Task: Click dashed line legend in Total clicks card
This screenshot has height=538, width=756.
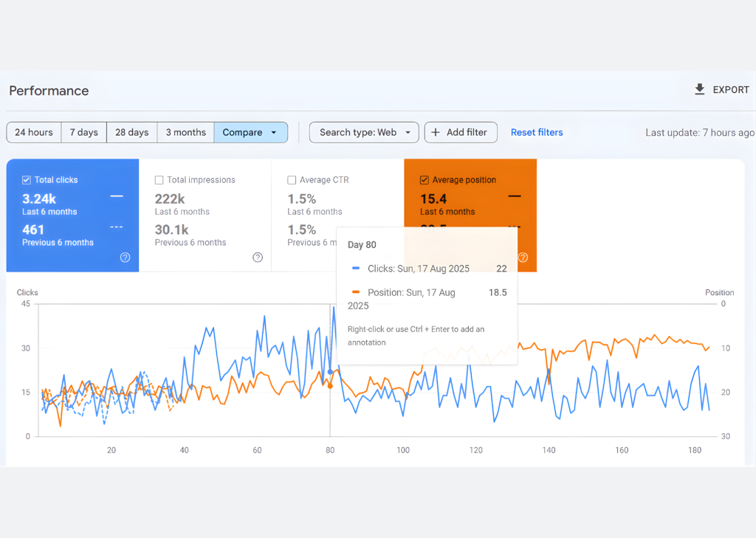Action: tap(116, 227)
